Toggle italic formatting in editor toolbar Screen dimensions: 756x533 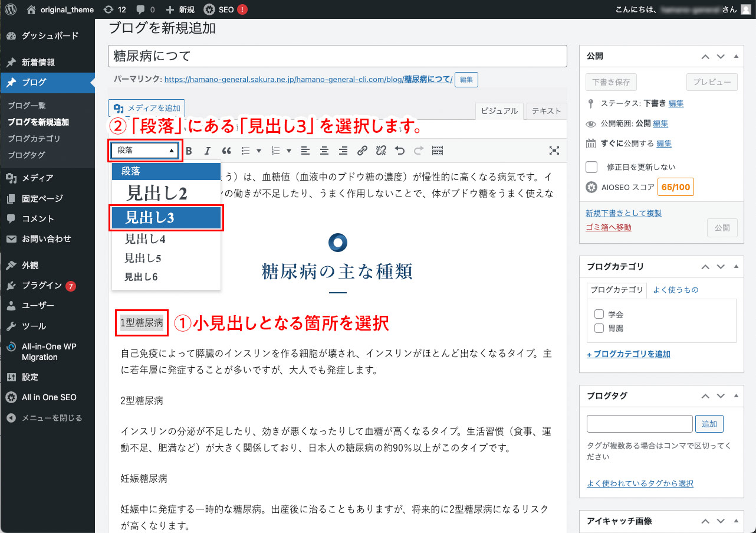pos(207,151)
